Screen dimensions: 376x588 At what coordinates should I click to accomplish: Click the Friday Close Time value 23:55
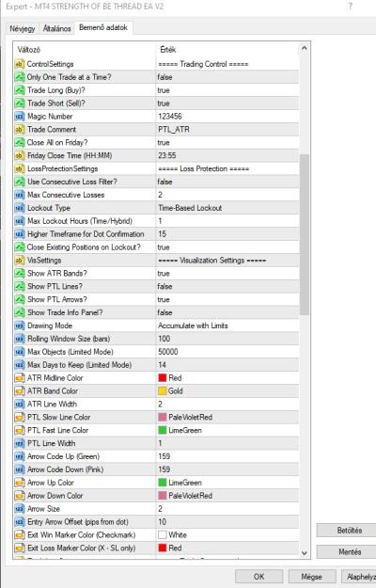click(167, 155)
